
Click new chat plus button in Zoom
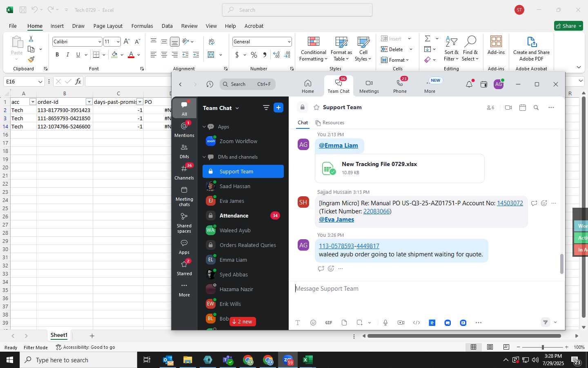click(278, 108)
